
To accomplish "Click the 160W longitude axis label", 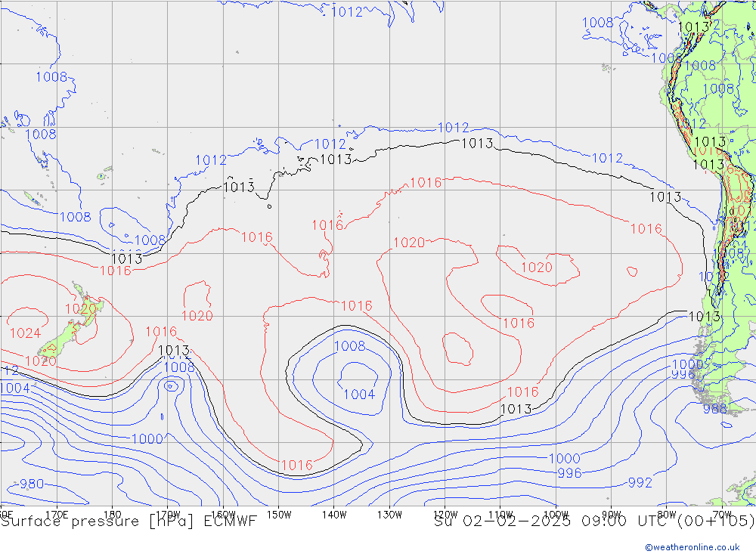I will pyautogui.click(x=223, y=515).
